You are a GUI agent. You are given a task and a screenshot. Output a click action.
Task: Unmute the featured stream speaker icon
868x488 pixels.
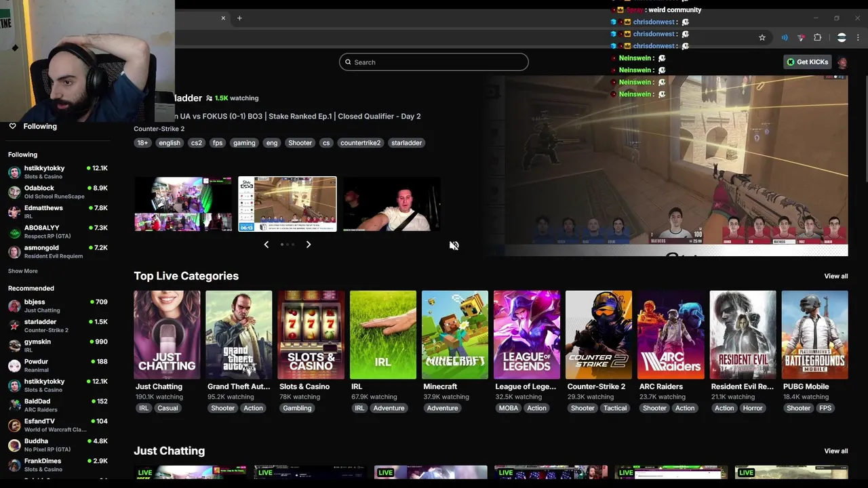[454, 245]
